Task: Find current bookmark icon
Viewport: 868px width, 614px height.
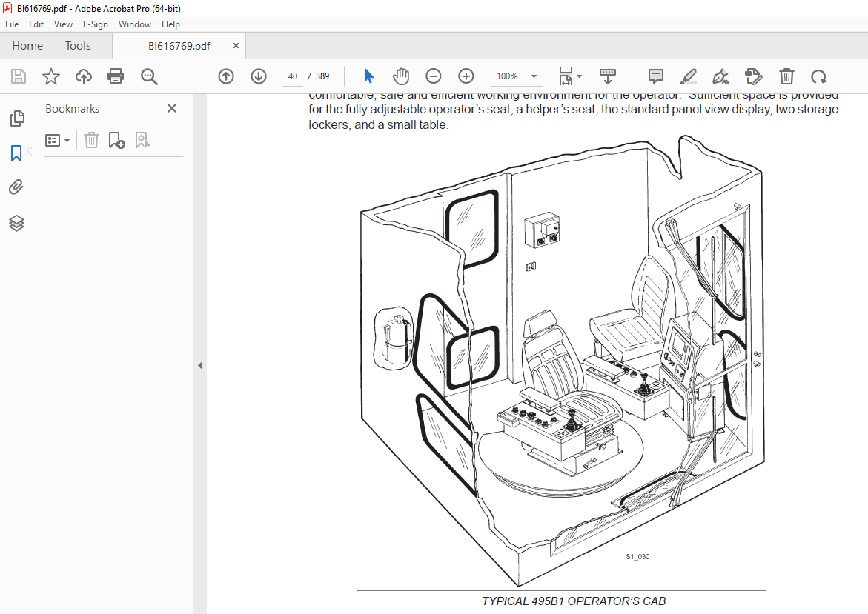Action: click(142, 141)
